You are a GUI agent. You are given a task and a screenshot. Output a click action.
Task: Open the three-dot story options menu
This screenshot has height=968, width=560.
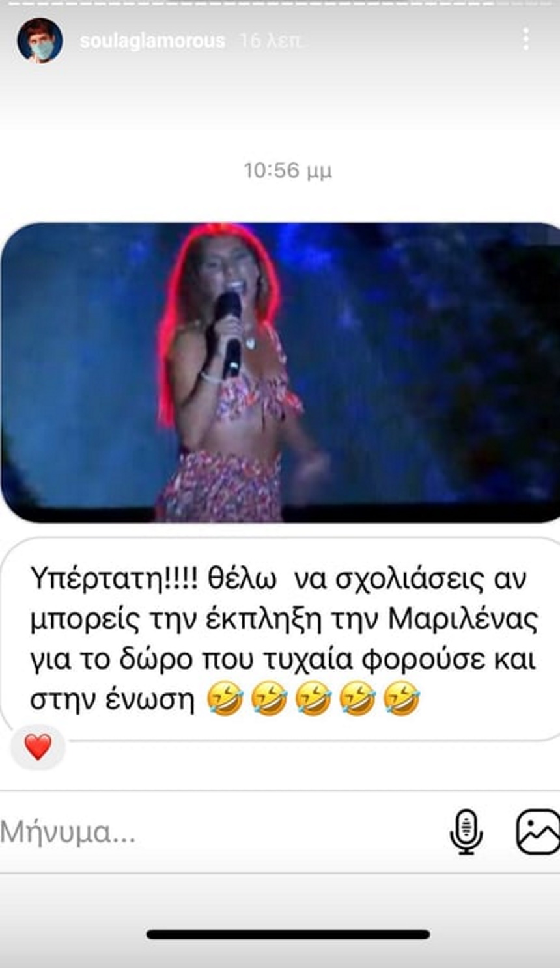click(526, 40)
